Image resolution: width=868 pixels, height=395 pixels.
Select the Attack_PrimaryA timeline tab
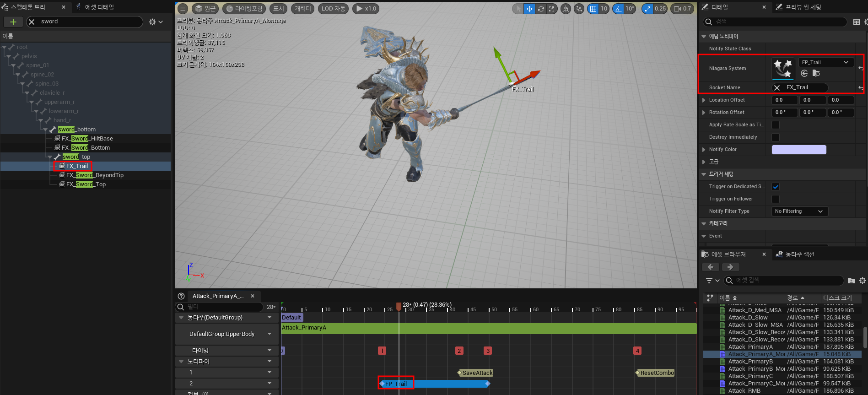[x=218, y=296]
